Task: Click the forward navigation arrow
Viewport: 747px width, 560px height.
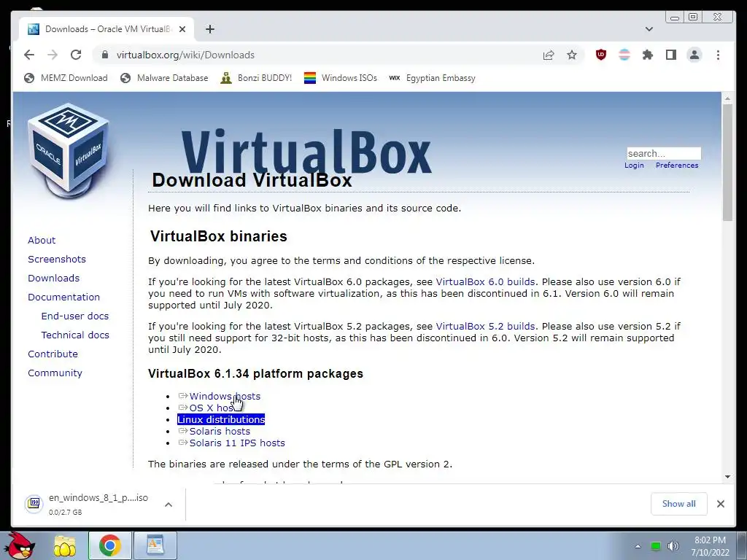Action: coord(53,55)
